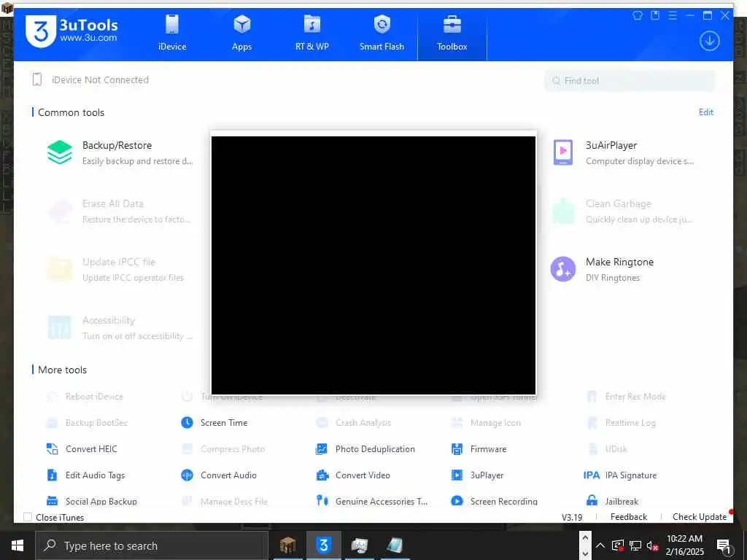Click the Reboot iDevice label

pyautogui.click(x=94, y=396)
